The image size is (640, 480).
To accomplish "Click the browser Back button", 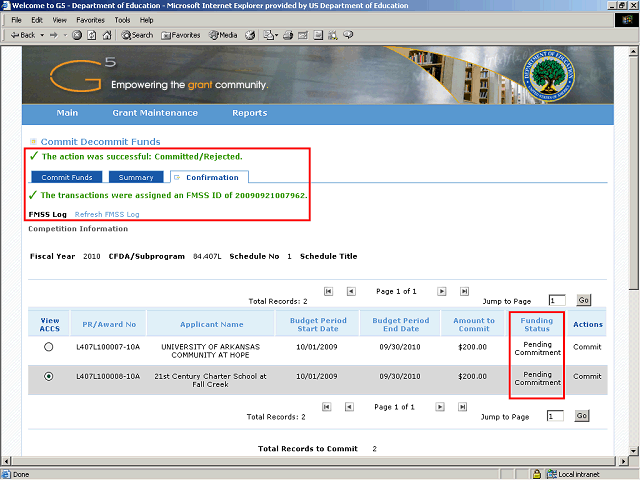I will [x=24, y=35].
